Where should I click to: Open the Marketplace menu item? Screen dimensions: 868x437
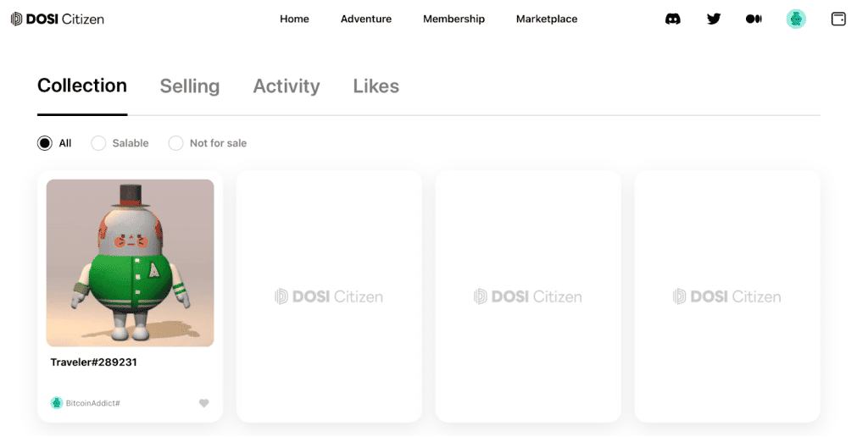coord(547,19)
